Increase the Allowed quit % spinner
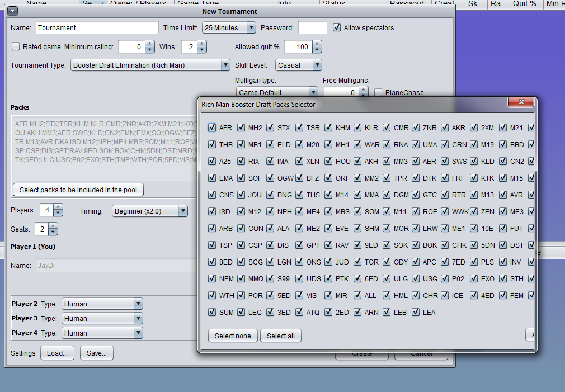This screenshot has height=392, width=565. point(317,44)
